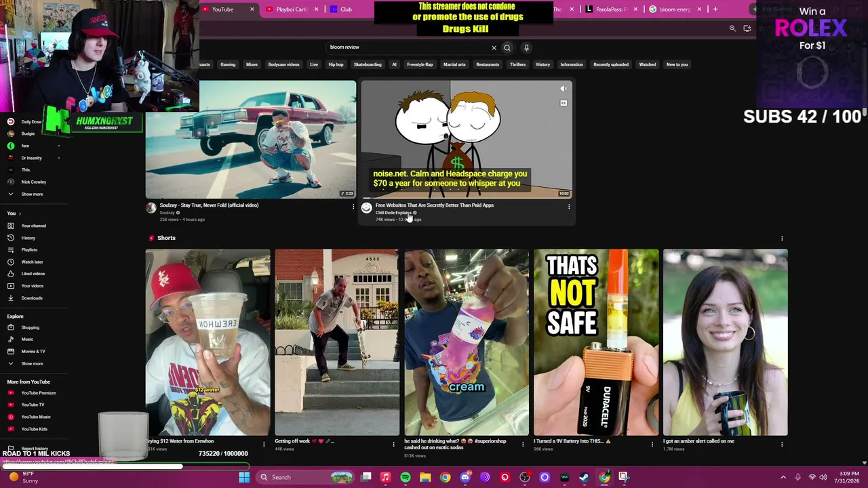Open YouTube TV
The image size is (868, 488).
pos(33,405)
